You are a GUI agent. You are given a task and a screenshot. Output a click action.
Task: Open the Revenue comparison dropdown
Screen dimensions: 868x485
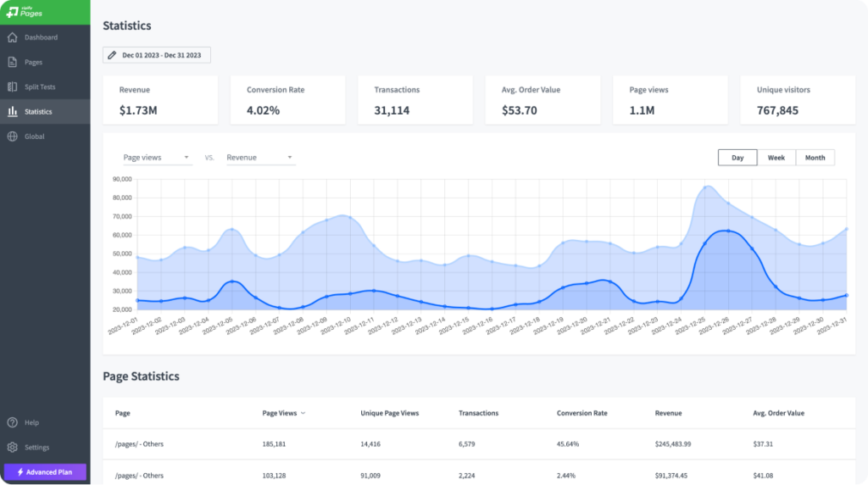(x=260, y=158)
